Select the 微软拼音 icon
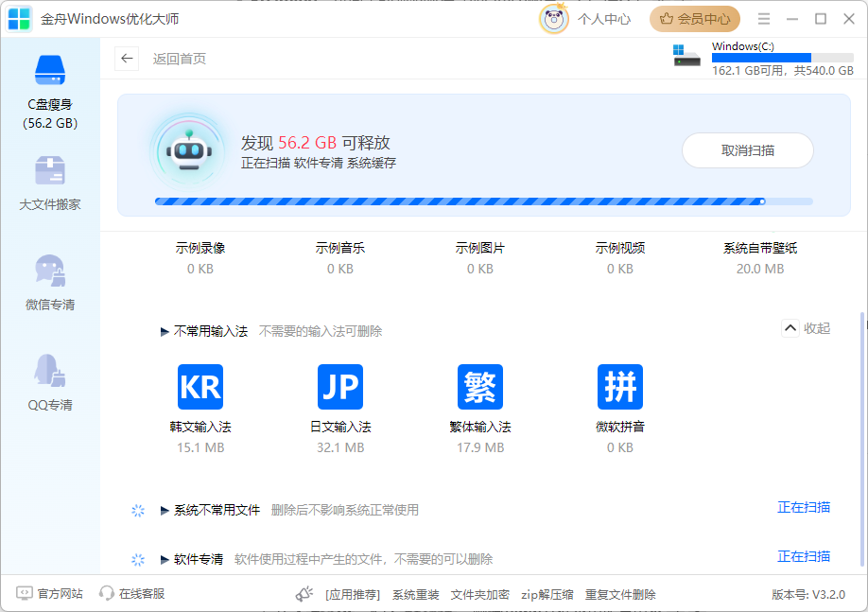Image resolution: width=868 pixels, height=612 pixels. (x=620, y=387)
